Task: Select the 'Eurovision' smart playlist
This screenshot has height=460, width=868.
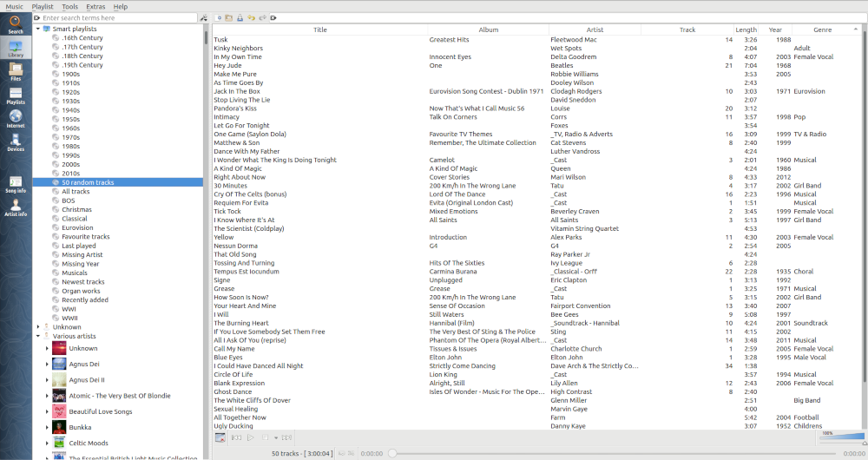Action: (x=77, y=227)
